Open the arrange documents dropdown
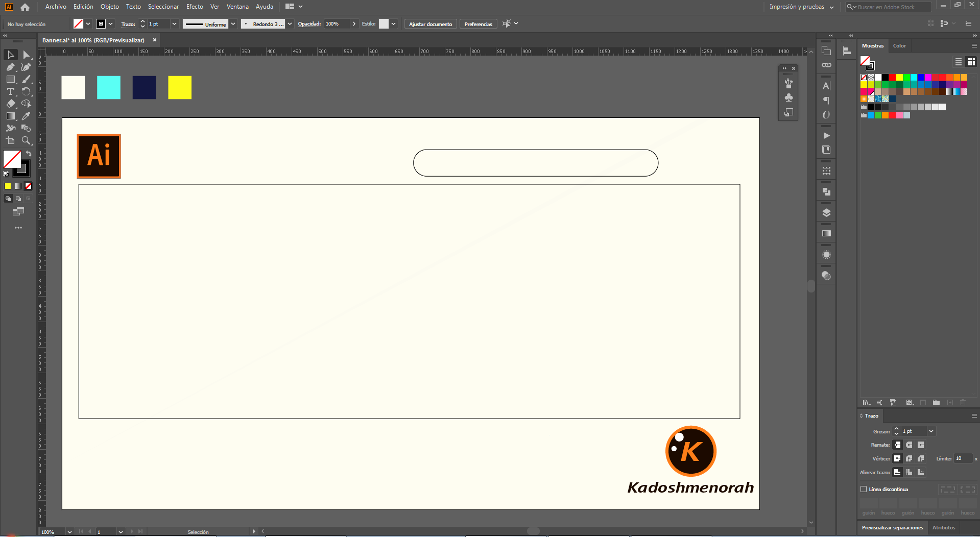 (294, 7)
